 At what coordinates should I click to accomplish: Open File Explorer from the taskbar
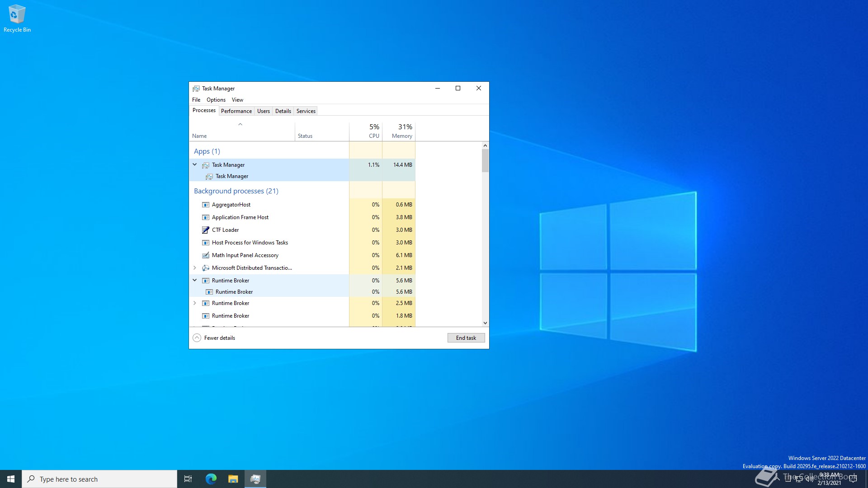click(233, 479)
